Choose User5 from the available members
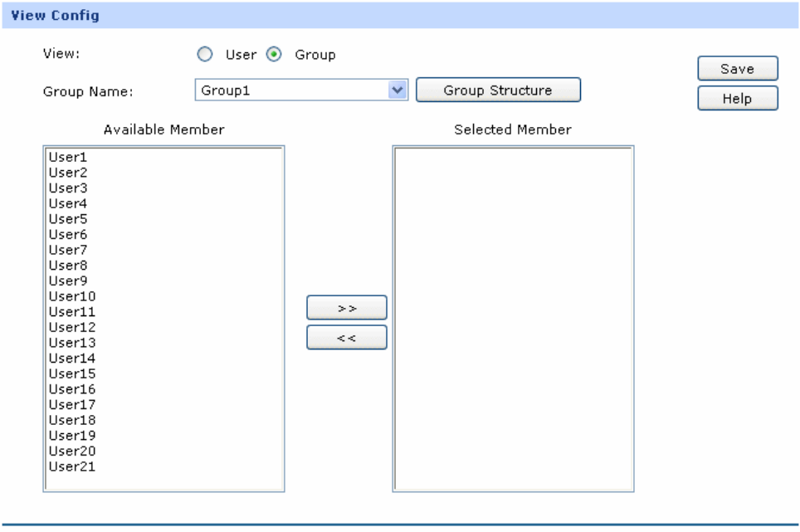The width and height of the screenshot is (800, 532). click(x=68, y=219)
